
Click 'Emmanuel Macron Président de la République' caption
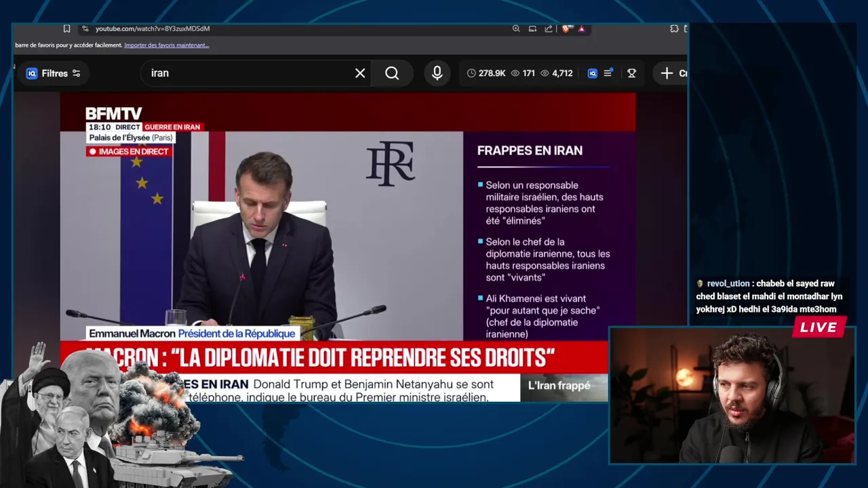point(192,333)
